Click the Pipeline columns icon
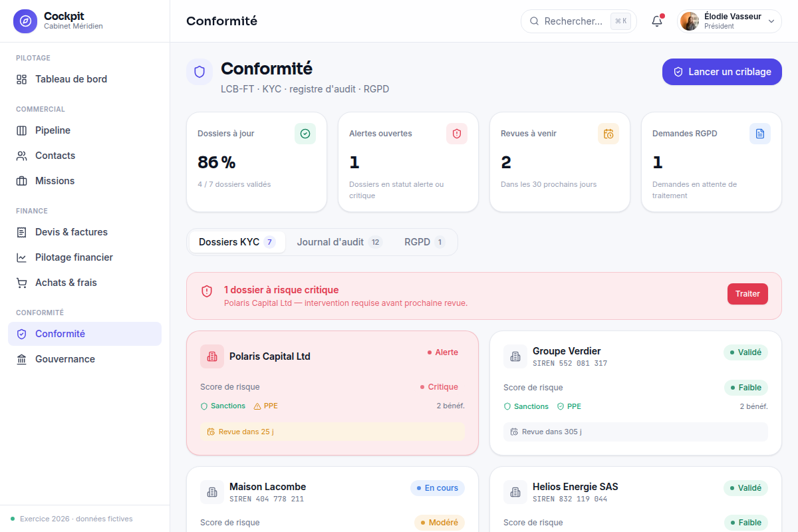 [22, 130]
